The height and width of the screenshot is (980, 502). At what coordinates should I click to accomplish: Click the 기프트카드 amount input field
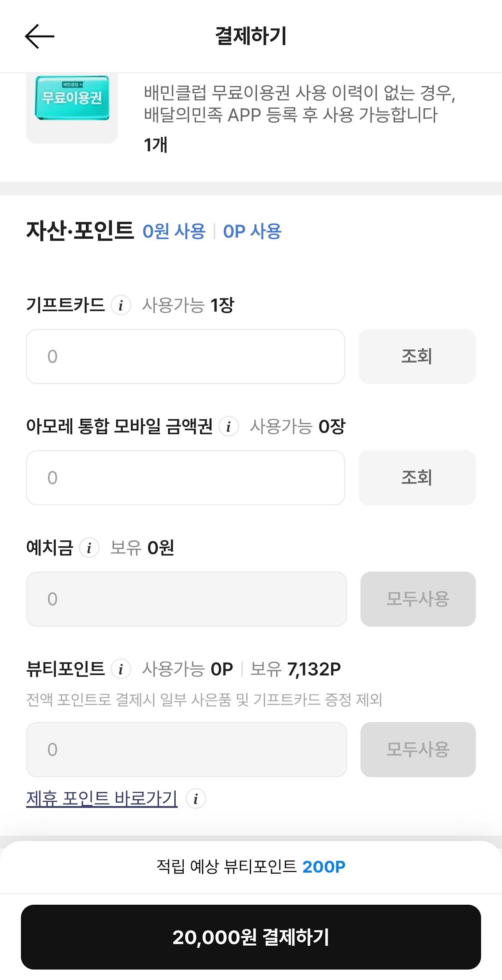[186, 356]
